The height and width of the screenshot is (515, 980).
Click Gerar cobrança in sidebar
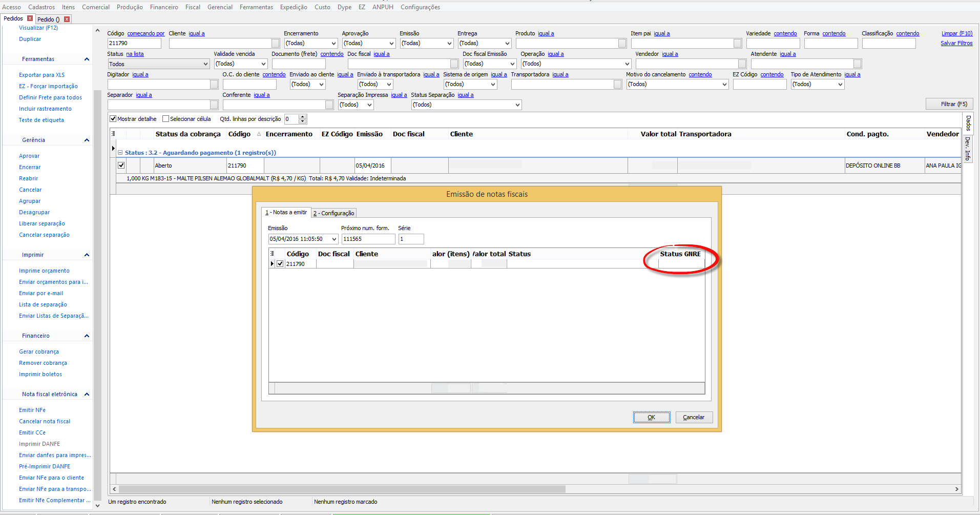point(39,352)
